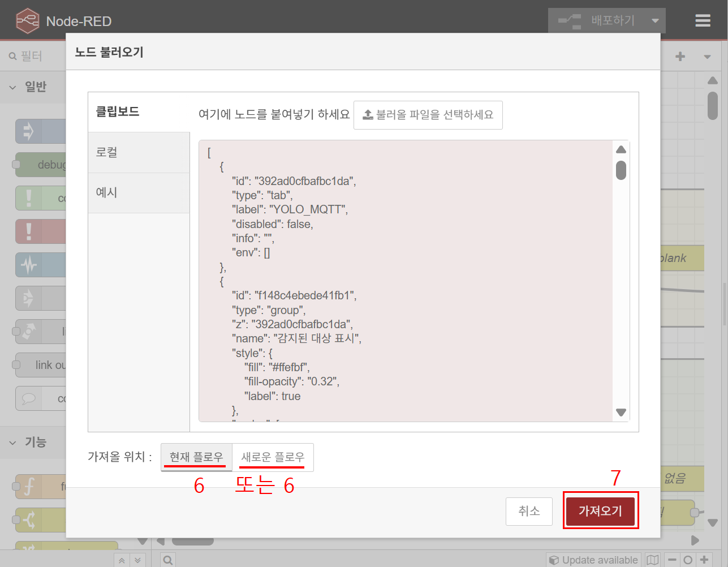The width and height of the screenshot is (728, 567).
Task: Zoom out with the footer minus icon
Action: 672,560
